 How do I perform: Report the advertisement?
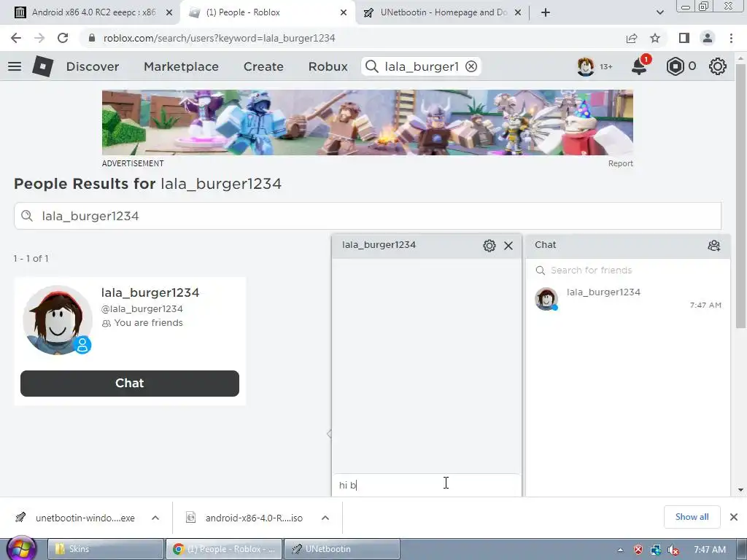(620, 163)
